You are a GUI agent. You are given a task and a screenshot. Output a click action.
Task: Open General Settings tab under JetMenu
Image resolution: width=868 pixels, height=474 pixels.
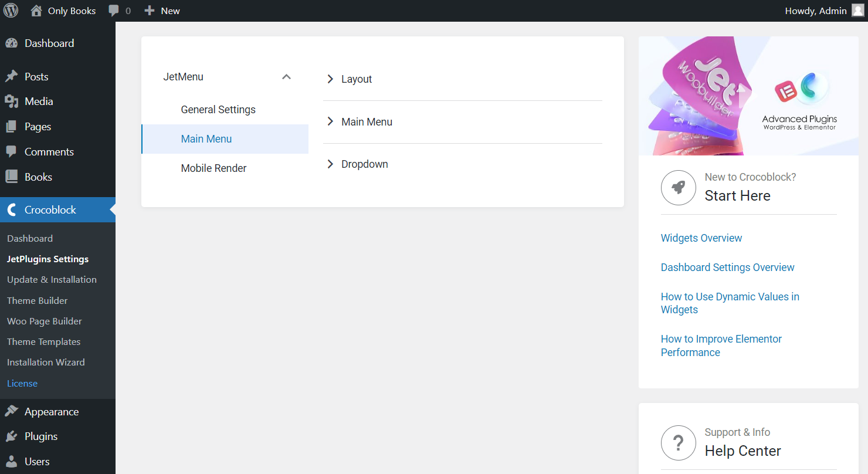[x=225, y=110]
